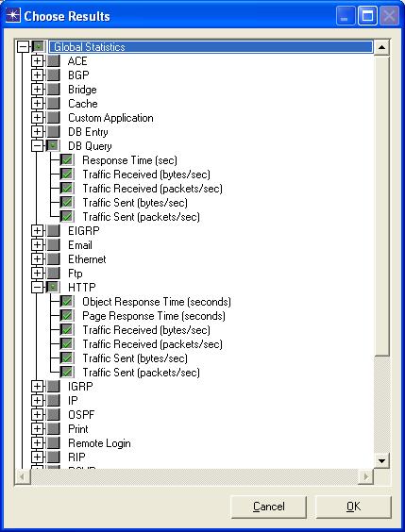Check the Remote Login group box
This screenshot has width=405, height=532.
pos(53,442)
